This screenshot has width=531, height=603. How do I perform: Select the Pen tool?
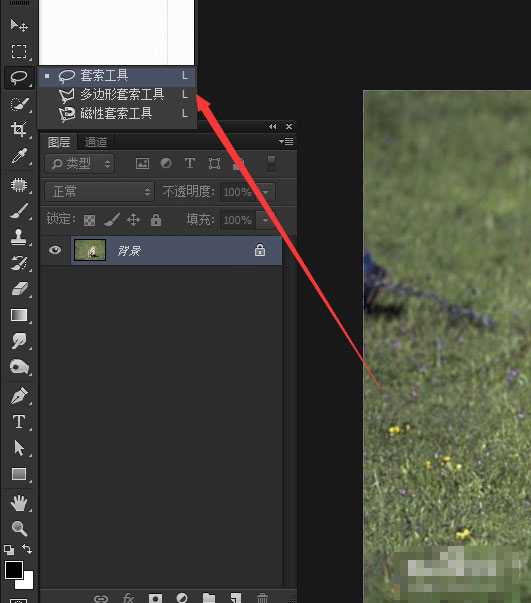[x=19, y=396]
